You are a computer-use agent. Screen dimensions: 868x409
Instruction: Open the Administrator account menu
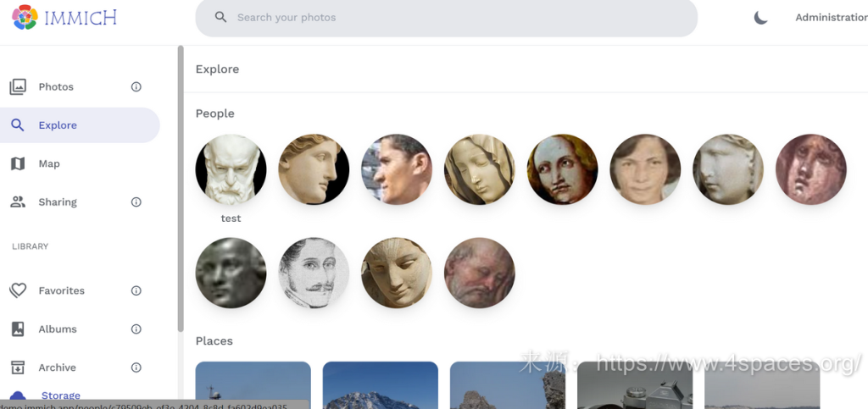tap(831, 17)
